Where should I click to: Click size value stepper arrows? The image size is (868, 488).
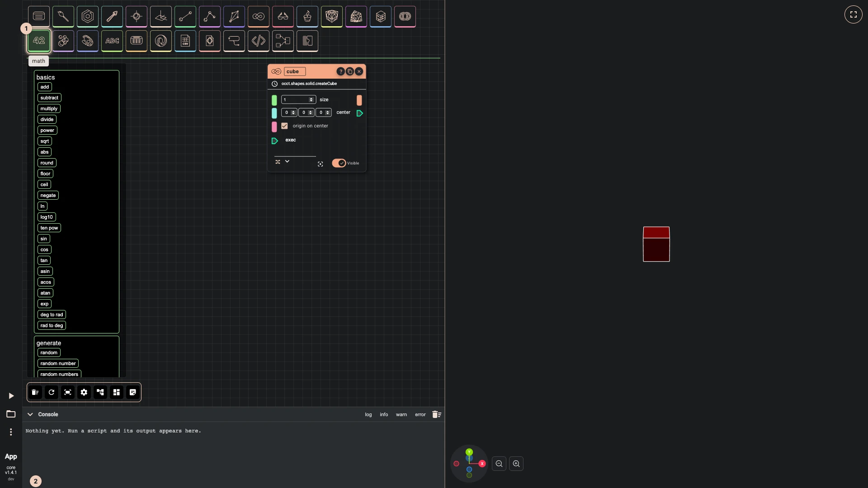coord(311,100)
